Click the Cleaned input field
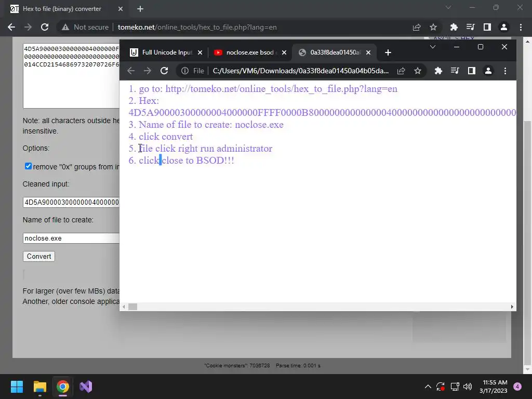The height and width of the screenshot is (399, 532). (x=71, y=202)
